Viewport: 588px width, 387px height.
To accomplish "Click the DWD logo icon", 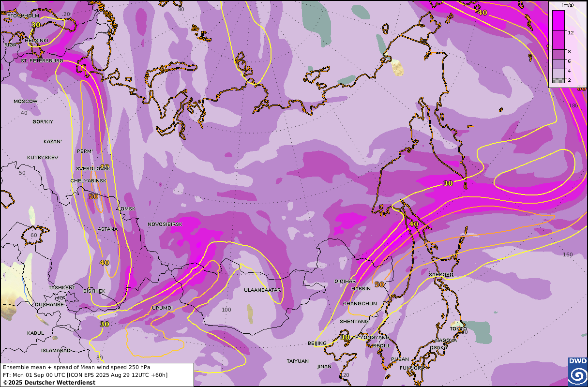I will 577,372.
